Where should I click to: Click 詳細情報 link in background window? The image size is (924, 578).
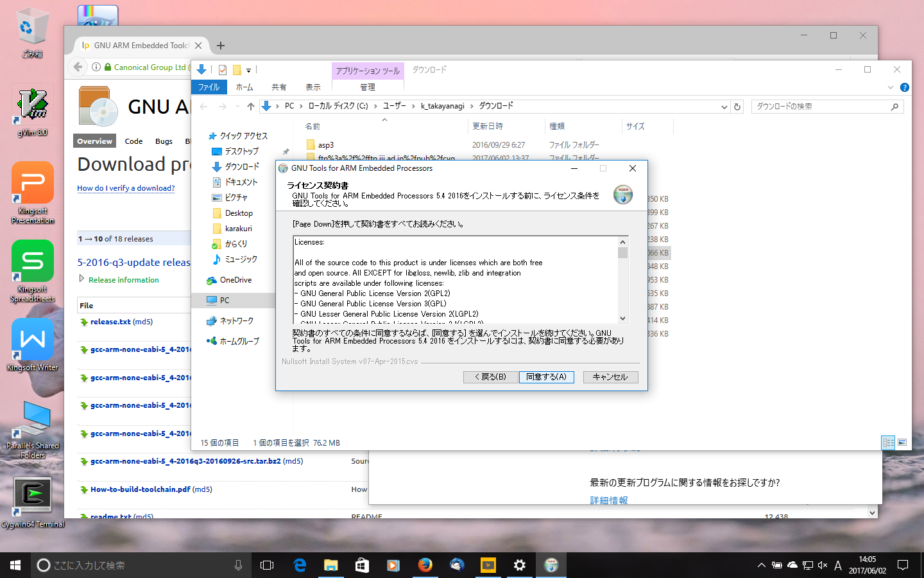pos(609,500)
